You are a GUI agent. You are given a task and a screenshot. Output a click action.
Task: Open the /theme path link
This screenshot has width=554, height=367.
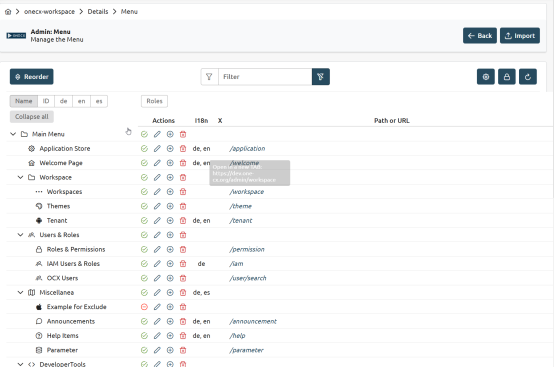click(x=241, y=206)
